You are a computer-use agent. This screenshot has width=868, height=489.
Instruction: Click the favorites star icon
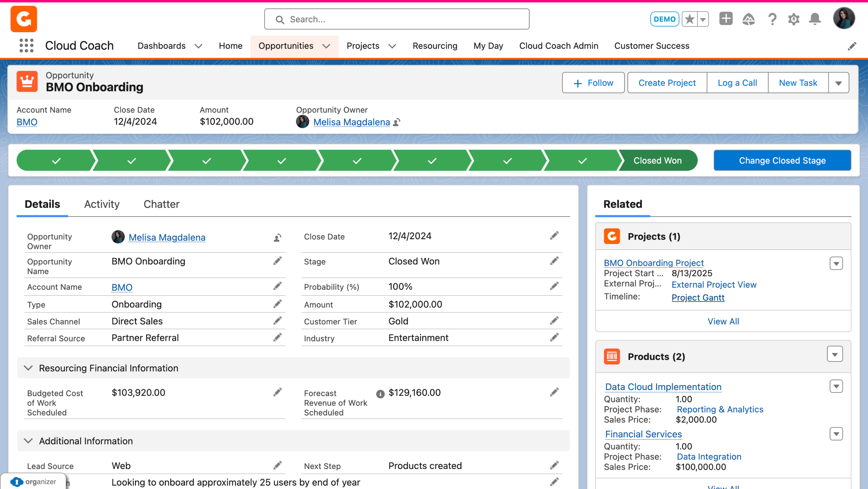pos(690,19)
